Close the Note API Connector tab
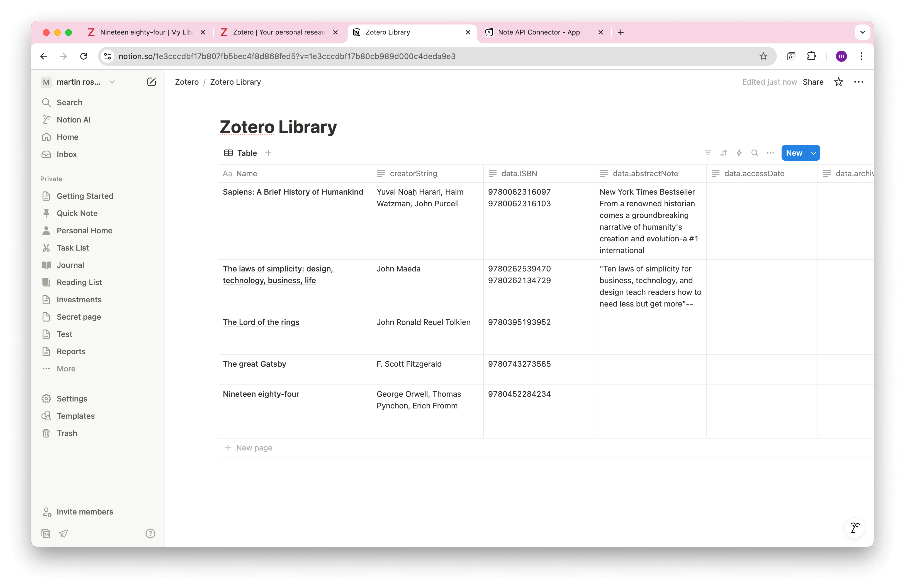The width and height of the screenshot is (905, 588). [x=600, y=32]
